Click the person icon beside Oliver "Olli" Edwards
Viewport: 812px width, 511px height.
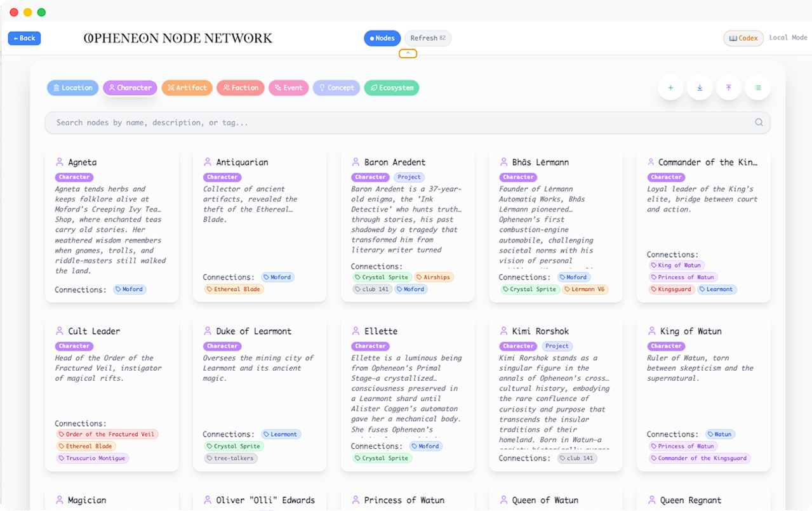(207, 500)
